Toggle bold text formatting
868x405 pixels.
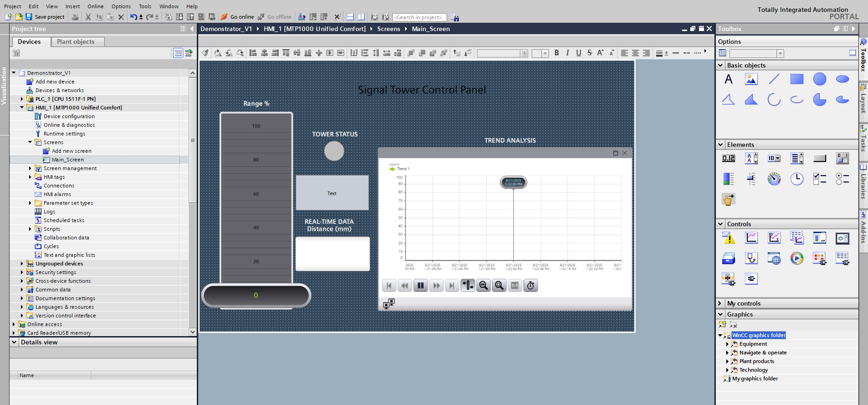pos(556,53)
